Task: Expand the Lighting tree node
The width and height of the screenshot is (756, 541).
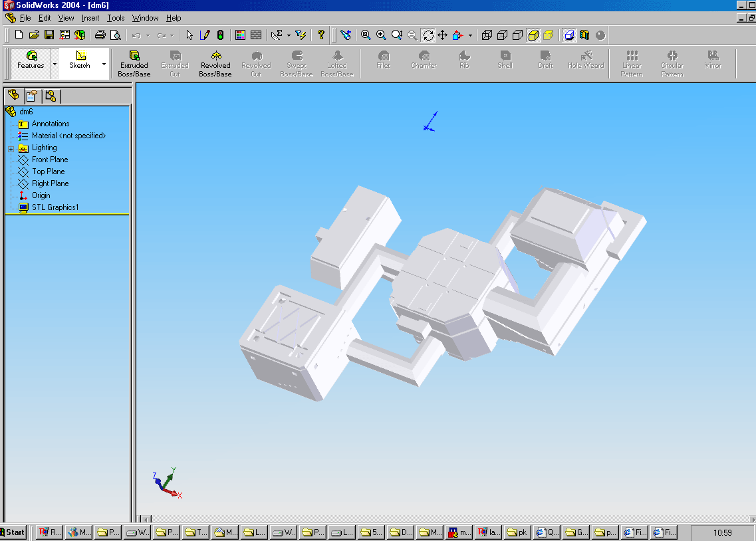Action: [x=11, y=148]
